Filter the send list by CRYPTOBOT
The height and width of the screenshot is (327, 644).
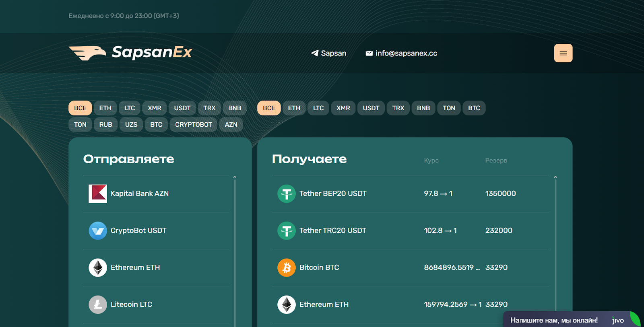click(194, 124)
